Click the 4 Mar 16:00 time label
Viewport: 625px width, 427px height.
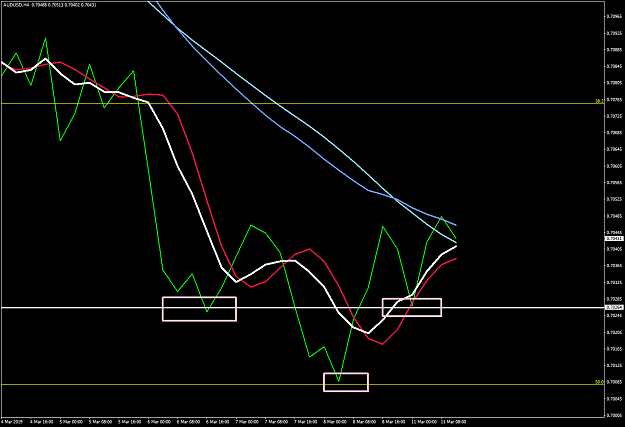point(41,421)
